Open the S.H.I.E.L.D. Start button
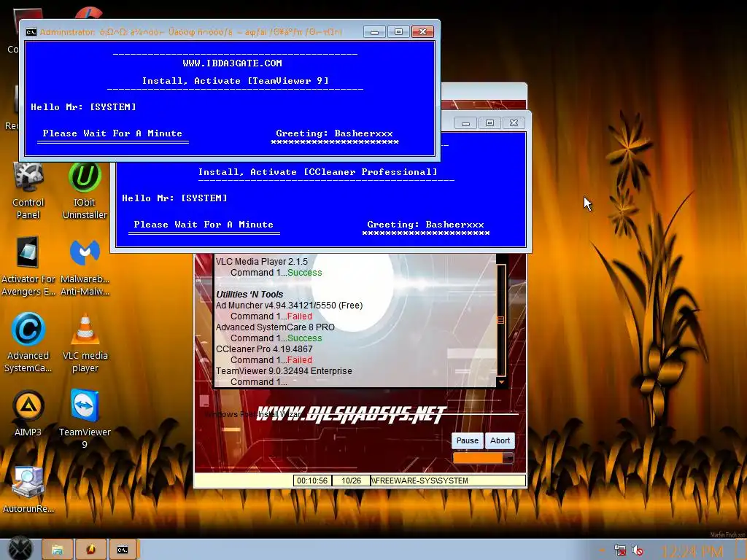 (20, 548)
